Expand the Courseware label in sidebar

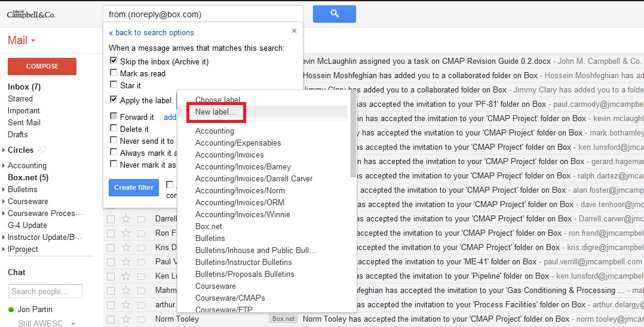(x=4, y=202)
